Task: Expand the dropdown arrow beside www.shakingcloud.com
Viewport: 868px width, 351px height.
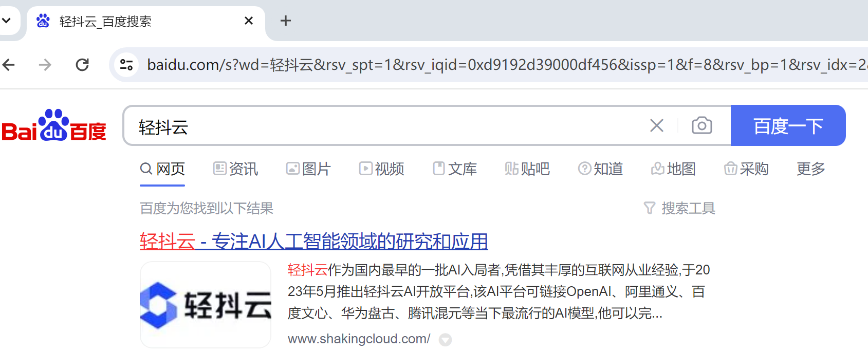Action: pos(446,340)
